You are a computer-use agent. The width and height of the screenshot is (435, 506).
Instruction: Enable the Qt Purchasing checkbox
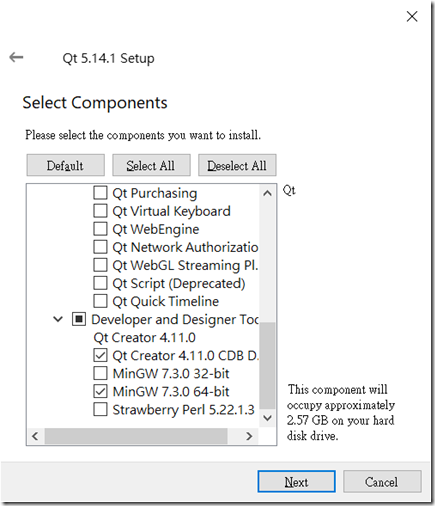[100, 193]
